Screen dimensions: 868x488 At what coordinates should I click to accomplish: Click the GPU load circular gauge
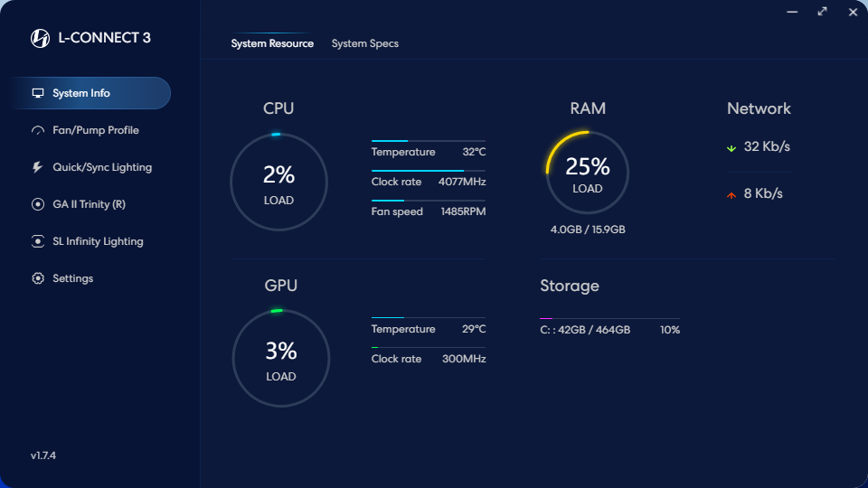point(280,359)
